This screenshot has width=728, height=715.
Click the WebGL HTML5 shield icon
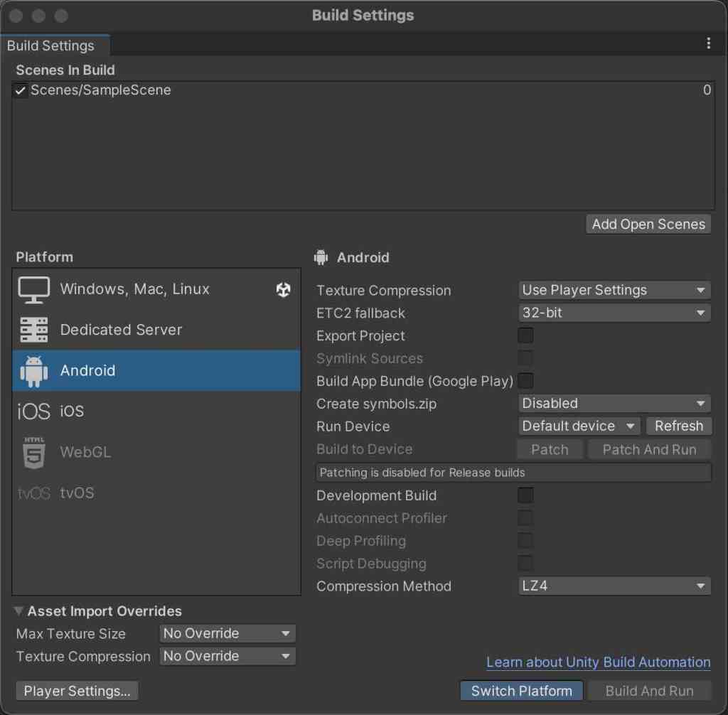[x=34, y=452]
